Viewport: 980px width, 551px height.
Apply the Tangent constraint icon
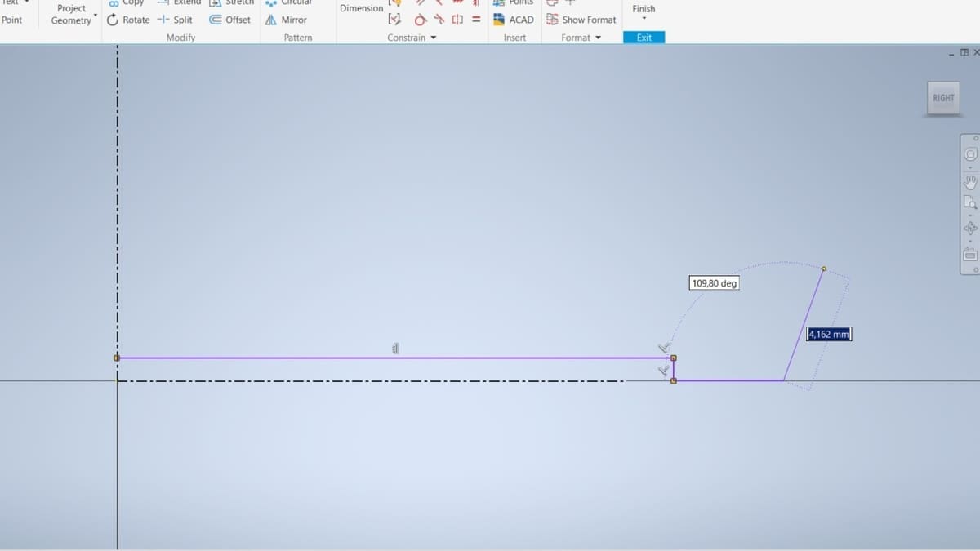pos(421,20)
